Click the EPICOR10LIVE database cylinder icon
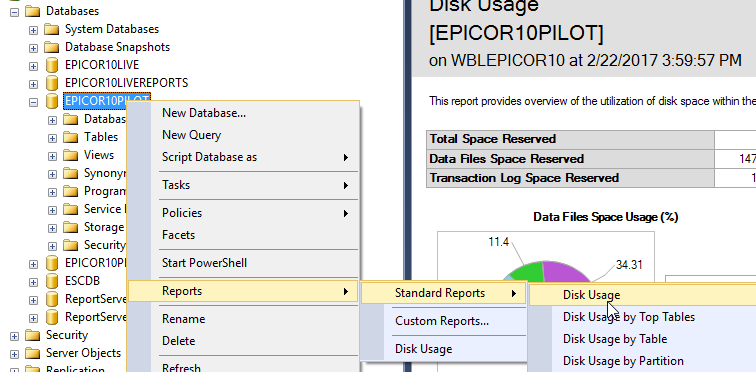The height and width of the screenshot is (372, 756). tap(52, 65)
